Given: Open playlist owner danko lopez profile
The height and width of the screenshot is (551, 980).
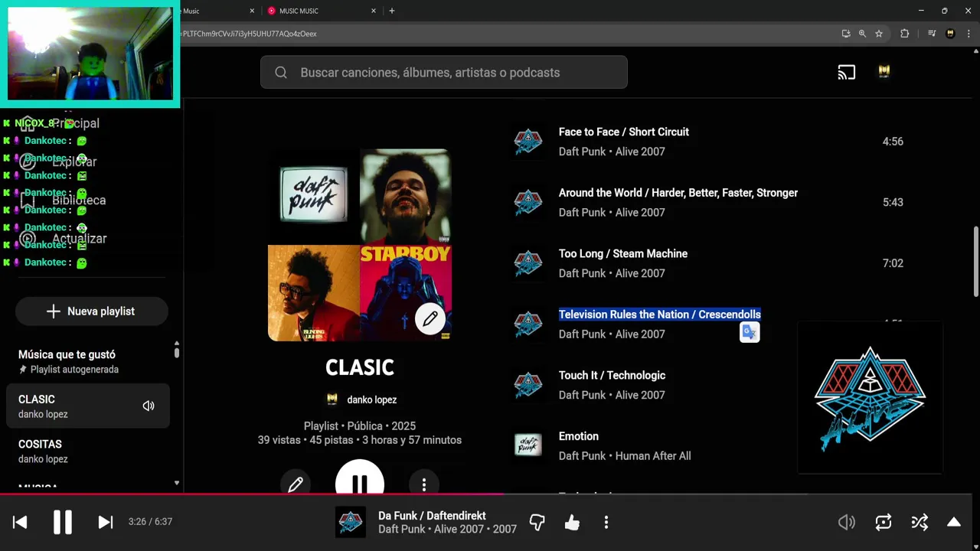Looking at the screenshot, I should 371,399.
